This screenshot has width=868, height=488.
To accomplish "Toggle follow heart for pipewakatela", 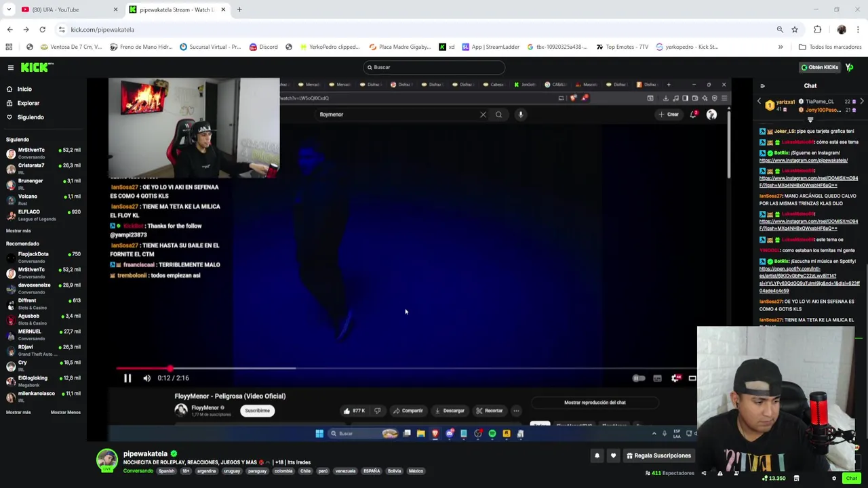I will pyautogui.click(x=613, y=455).
